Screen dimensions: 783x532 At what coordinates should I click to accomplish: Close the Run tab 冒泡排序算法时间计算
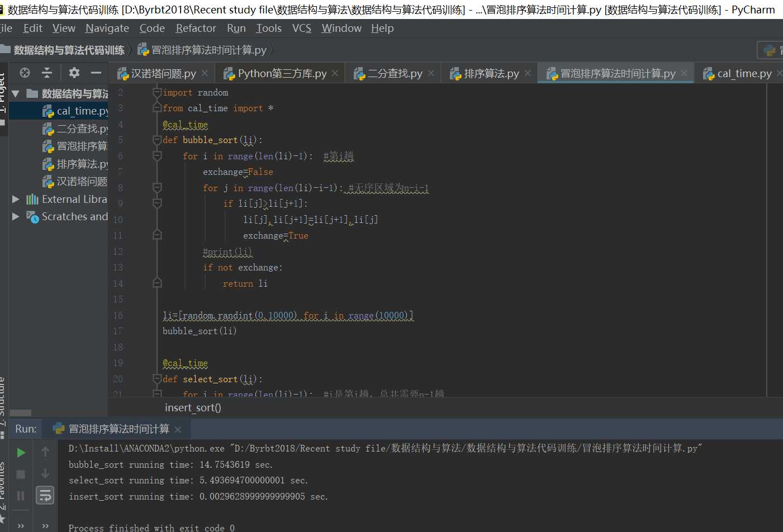178,429
